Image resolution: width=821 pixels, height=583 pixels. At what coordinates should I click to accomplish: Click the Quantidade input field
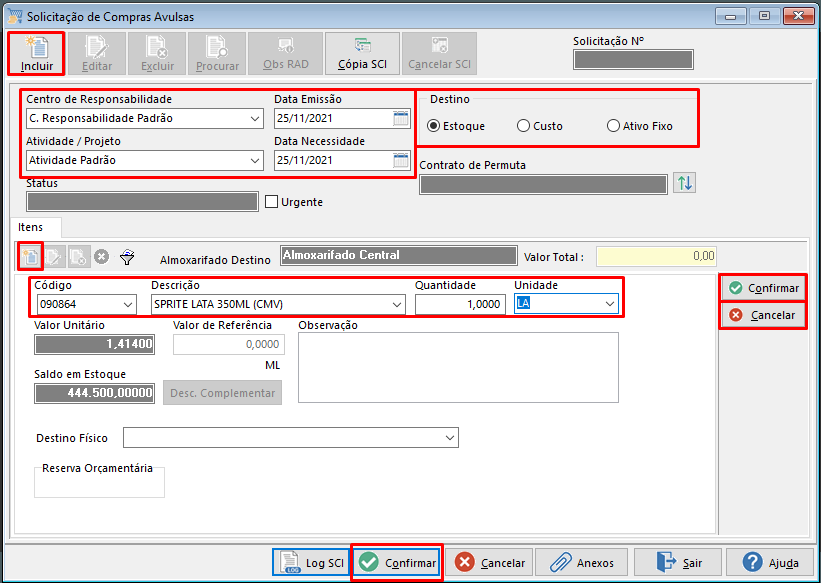(x=460, y=304)
